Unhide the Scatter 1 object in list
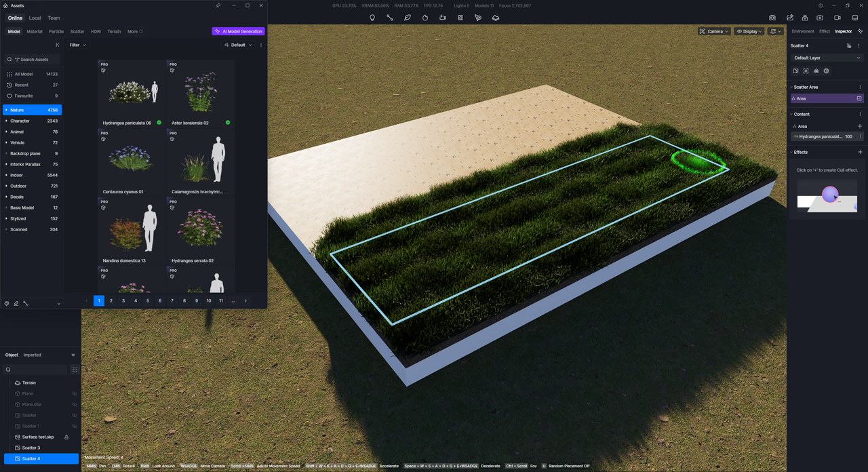The width and height of the screenshot is (868, 472). click(x=75, y=426)
